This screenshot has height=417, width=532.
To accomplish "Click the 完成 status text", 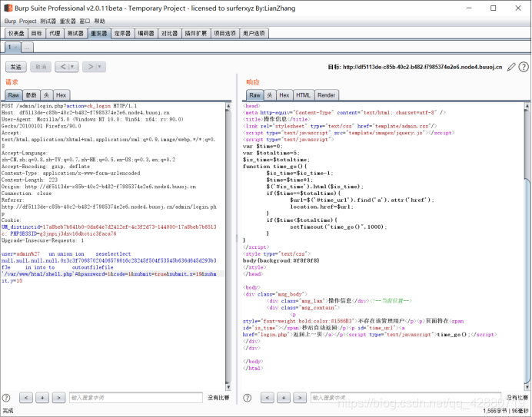I will pos(8,411).
